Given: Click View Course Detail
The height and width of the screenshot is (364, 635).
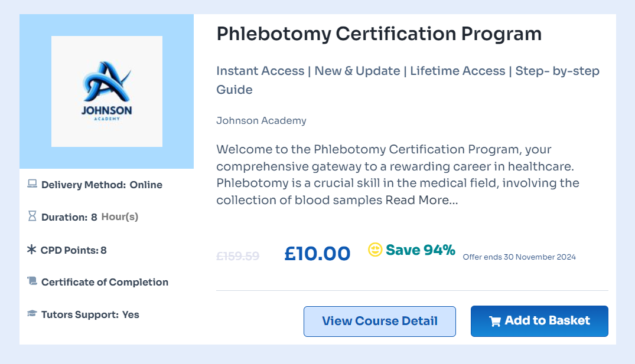Looking at the screenshot, I should [379, 321].
